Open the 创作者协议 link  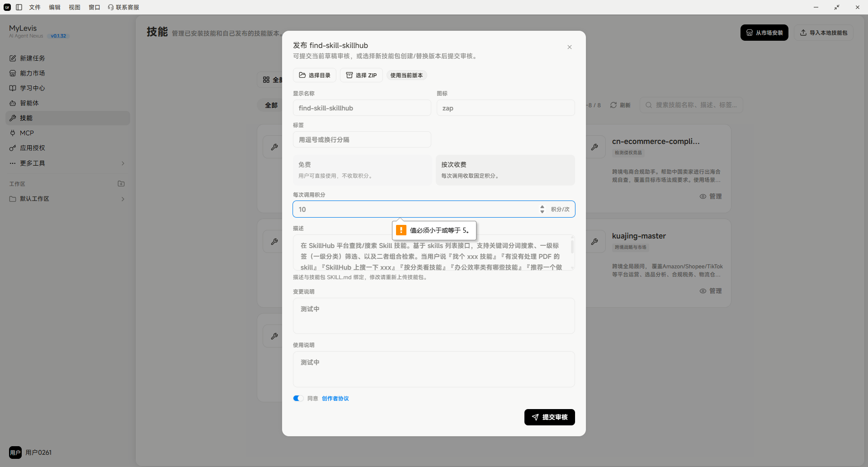pyautogui.click(x=335, y=399)
